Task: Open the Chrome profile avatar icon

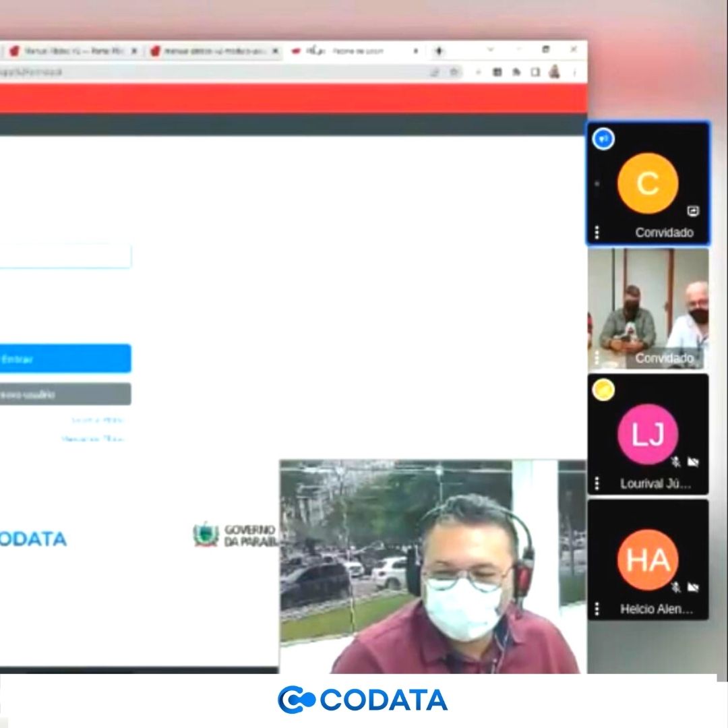Action: (x=555, y=72)
